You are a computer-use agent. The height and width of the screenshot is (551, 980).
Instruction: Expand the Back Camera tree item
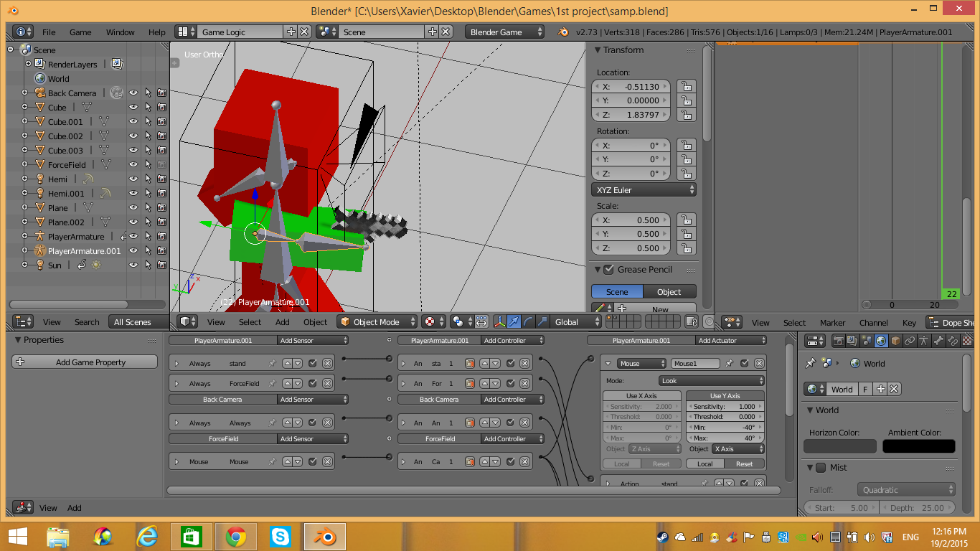tap(24, 93)
